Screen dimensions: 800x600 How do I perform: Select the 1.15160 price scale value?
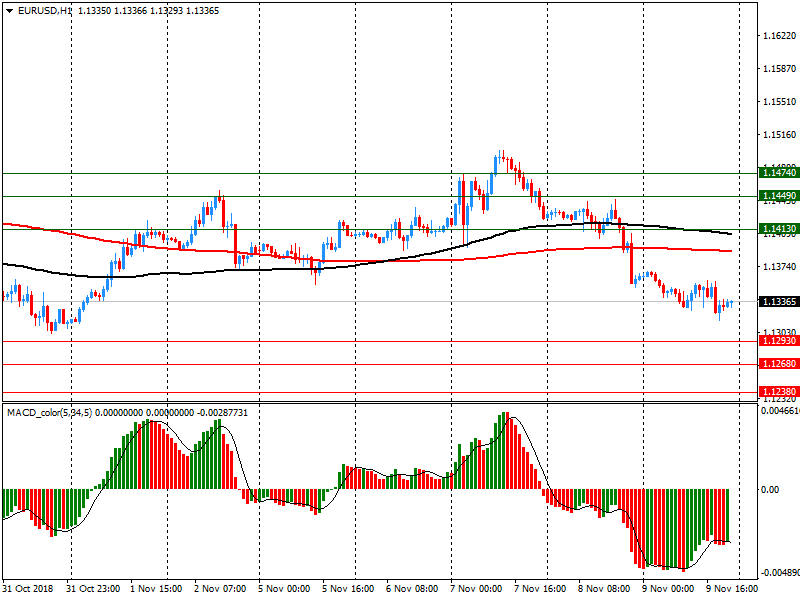pyautogui.click(x=778, y=135)
